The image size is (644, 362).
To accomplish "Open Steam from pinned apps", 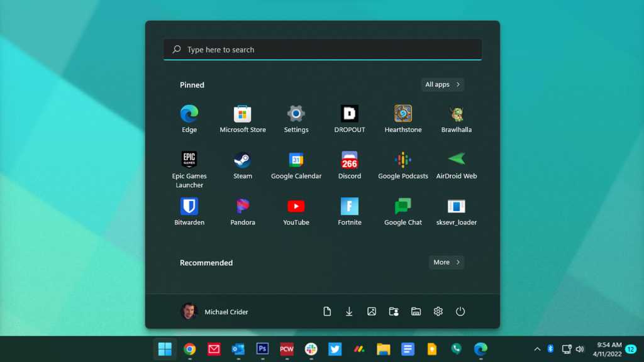I will pos(242,165).
